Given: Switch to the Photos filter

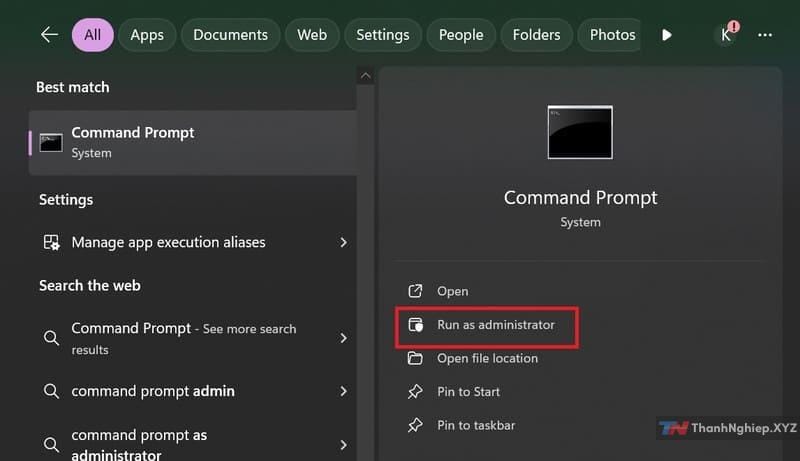Looking at the screenshot, I should (x=609, y=35).
